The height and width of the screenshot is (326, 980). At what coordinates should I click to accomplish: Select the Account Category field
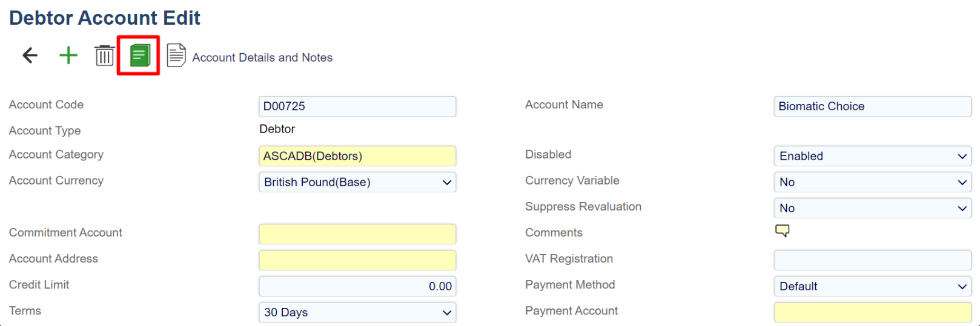(x=357, y=156)
